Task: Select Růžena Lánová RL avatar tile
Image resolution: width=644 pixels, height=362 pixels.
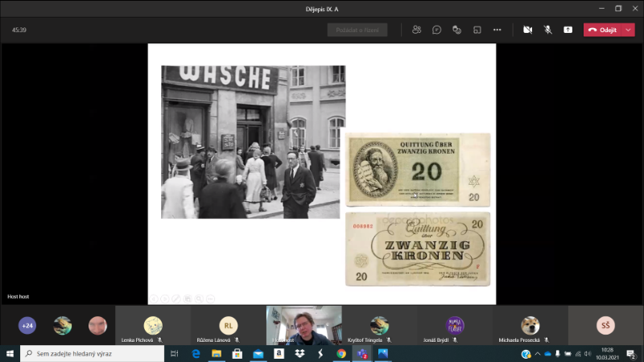Action: pyautogui.click(x=229, y=326)
